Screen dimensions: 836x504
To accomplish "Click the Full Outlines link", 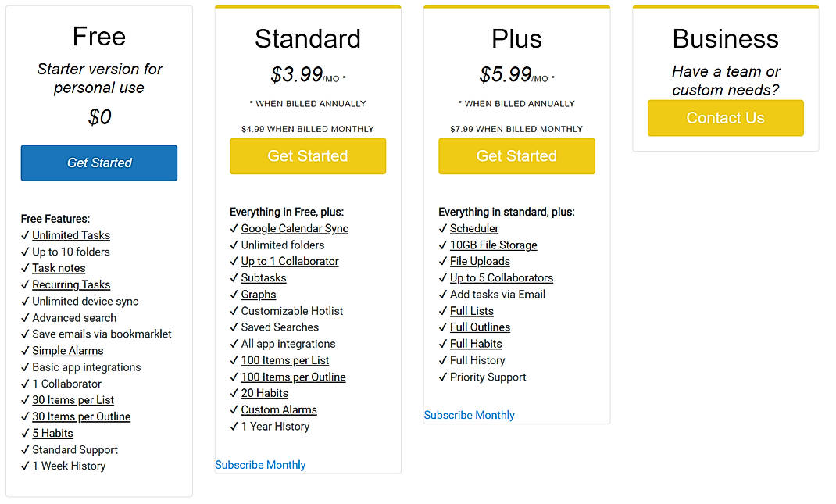I will 479,327.
